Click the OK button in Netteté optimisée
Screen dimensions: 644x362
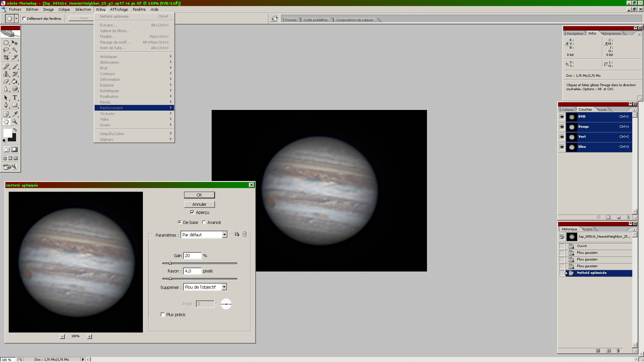tap(199, 195)
